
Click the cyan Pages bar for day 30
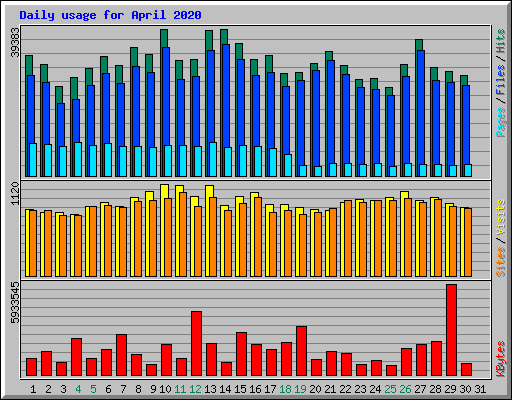click(x=468, y=170)
